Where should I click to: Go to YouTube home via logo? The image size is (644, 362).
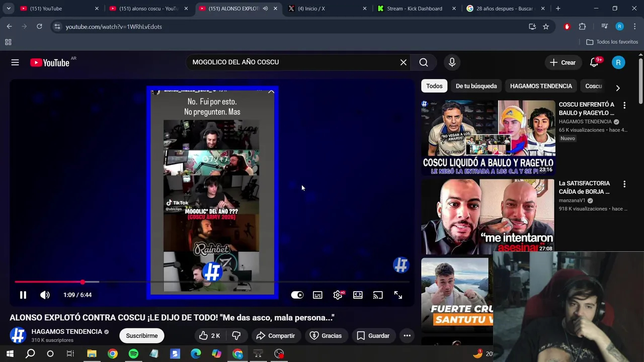point(49,62)
